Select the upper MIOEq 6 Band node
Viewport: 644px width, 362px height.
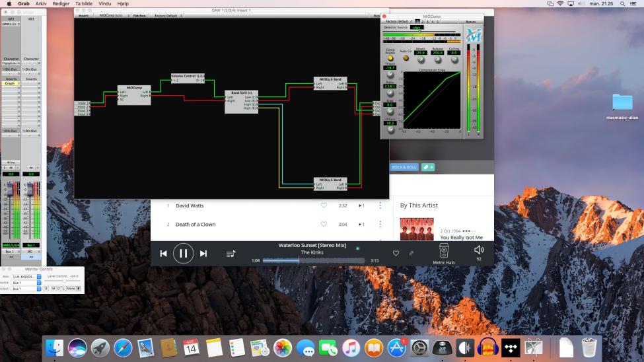330,83
